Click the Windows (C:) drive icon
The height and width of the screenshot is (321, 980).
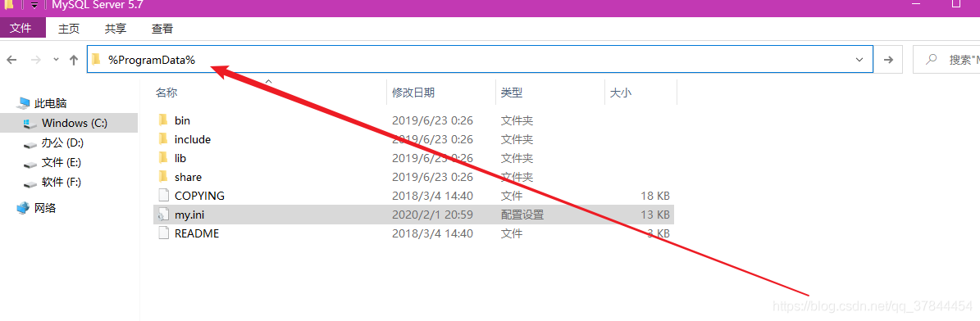(x=30, y=124)
